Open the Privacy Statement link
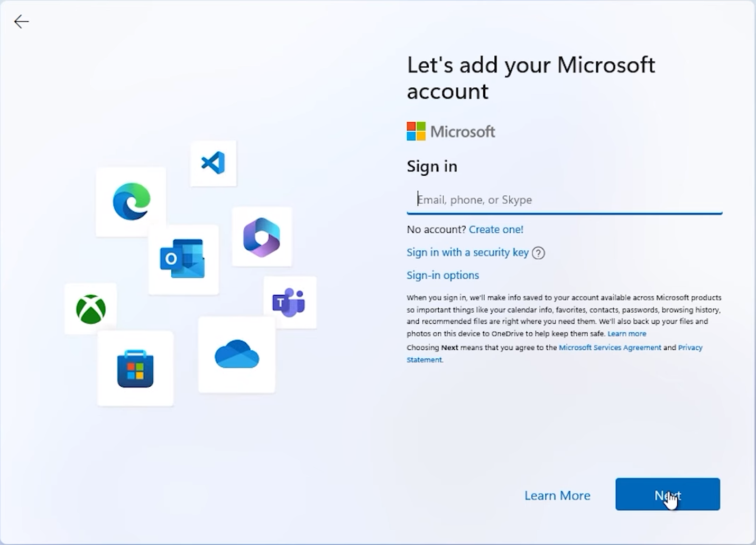Viewport: 756px width, 545px height. pos(690,348)
